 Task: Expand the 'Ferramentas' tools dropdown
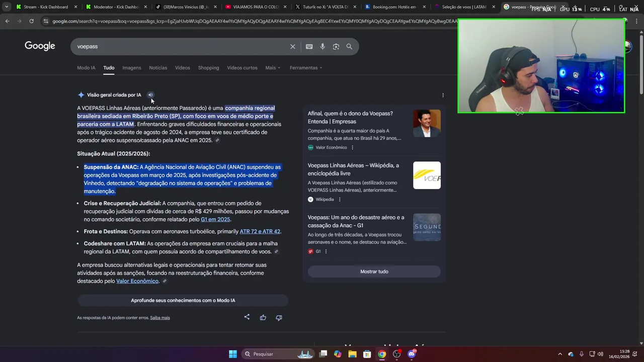[x=306, y=68]
